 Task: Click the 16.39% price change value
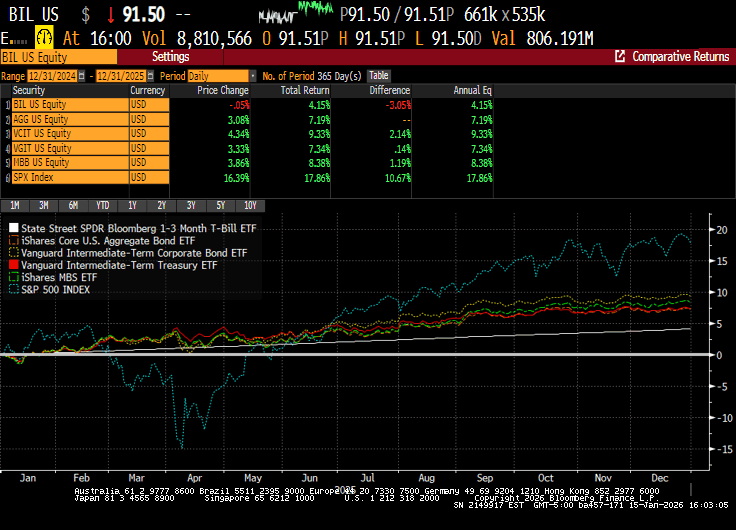click(x=237, y=178)
